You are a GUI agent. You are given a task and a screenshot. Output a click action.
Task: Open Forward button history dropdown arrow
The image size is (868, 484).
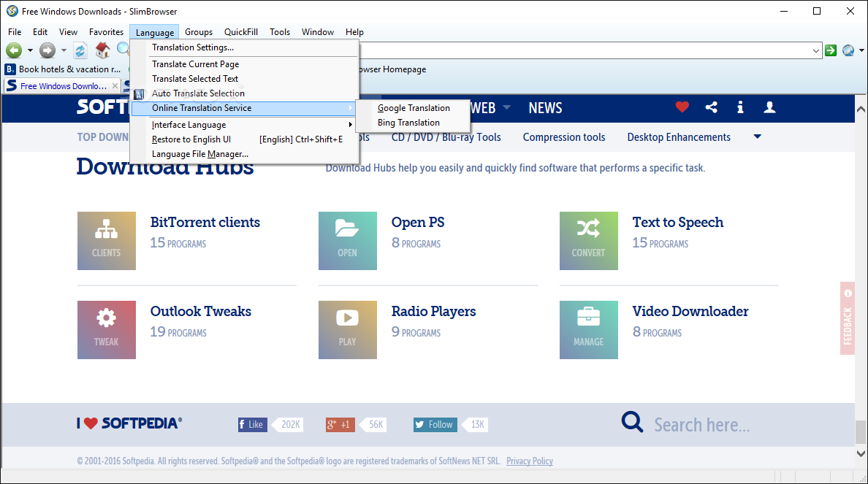(x=64, y=50)
